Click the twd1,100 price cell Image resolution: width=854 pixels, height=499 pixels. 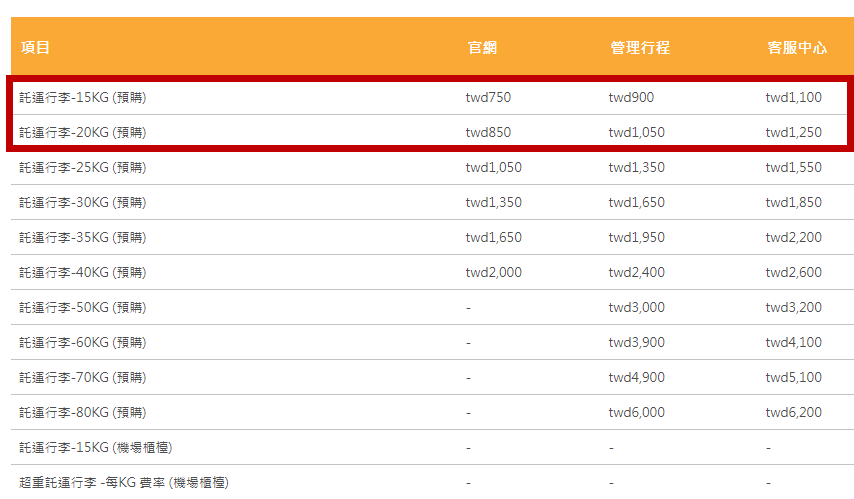coord(794,98)
